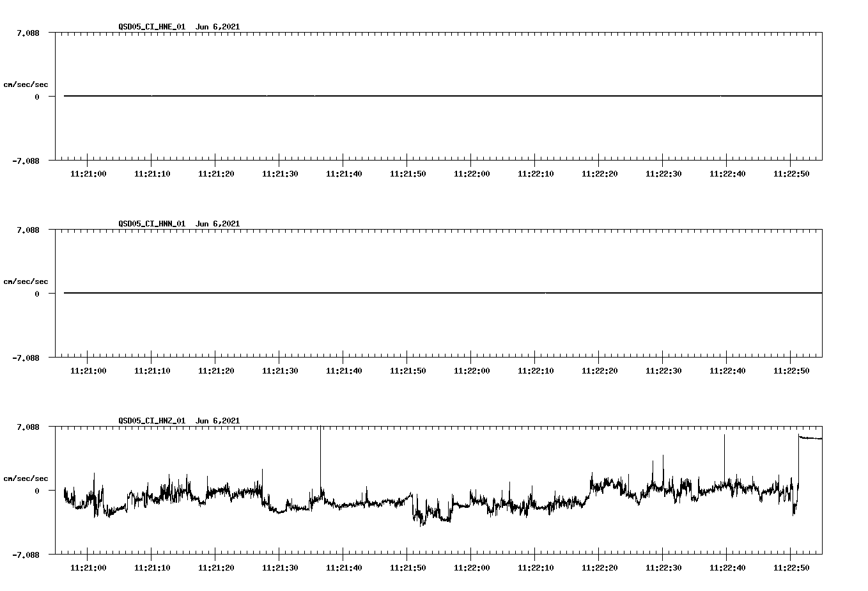Click the 11:22:00 time label under HNZ plot
Screen dimensions: 868x591
472,568
